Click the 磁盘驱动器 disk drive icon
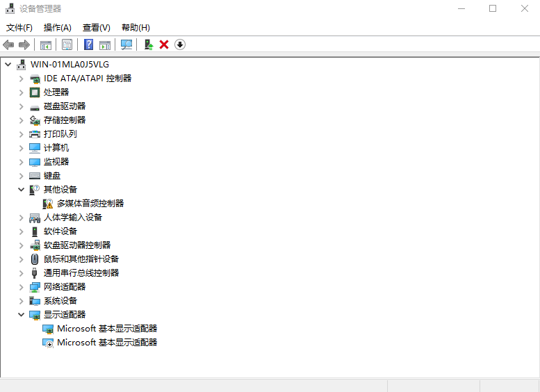The image size is (540, 392). coord(35,107)
